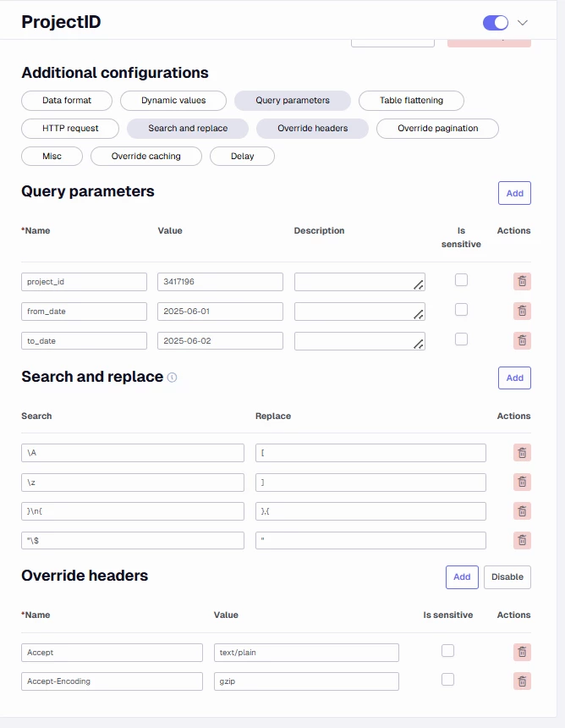565x728 pixels.
Task: Check Is sensitive for Accept header
Action: coord(447,651)
